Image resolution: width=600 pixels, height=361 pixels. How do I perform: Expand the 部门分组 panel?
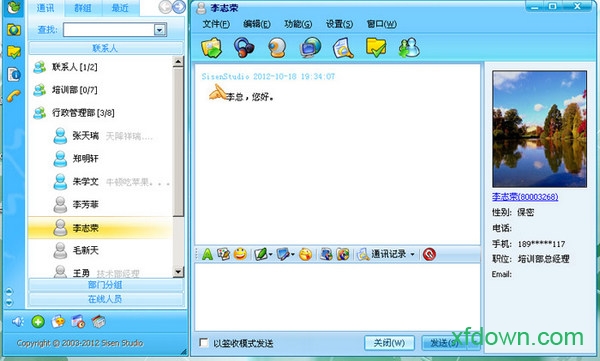tap(106, 285)
